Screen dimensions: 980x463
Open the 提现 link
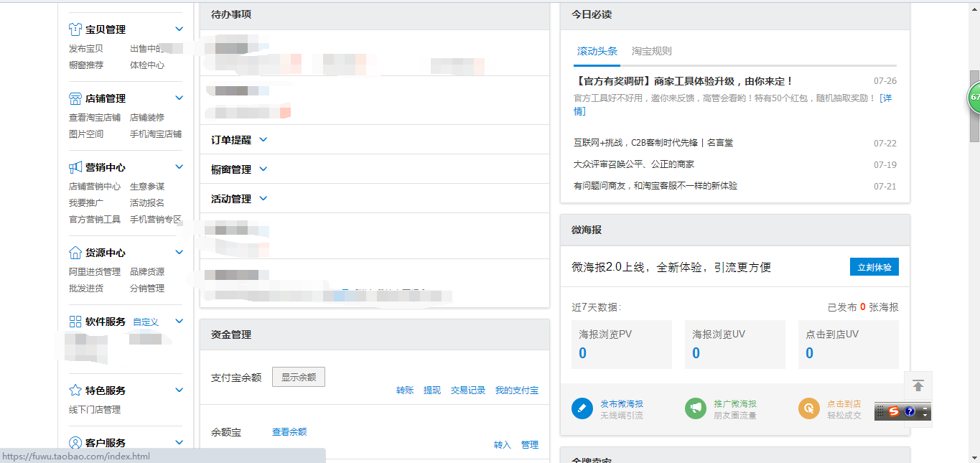432,390
